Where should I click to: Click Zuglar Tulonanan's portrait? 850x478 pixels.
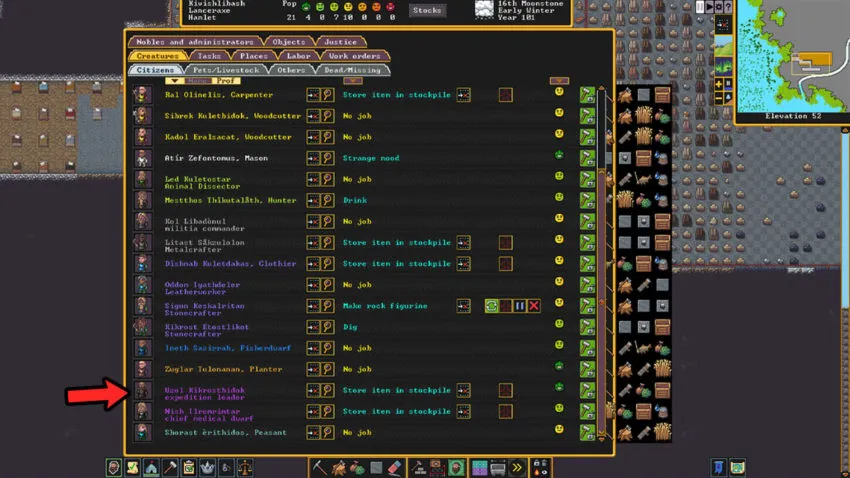click(x=143, y=368)
